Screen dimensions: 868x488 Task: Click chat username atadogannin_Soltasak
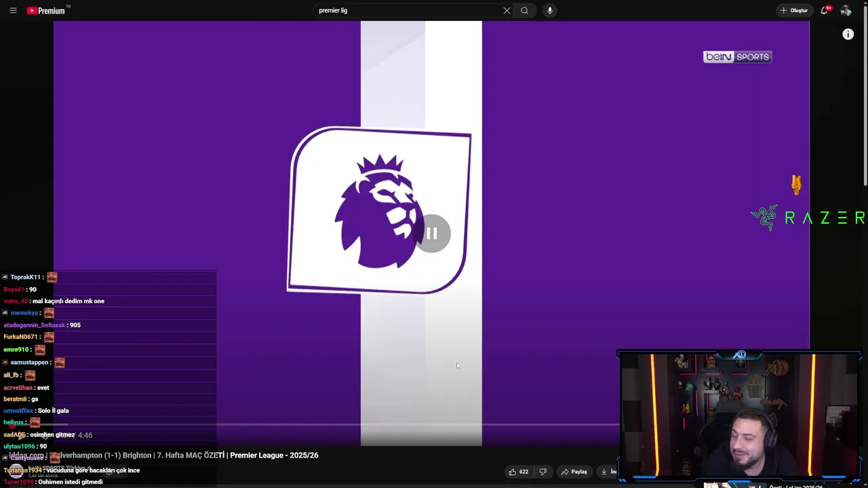click(x=34, y=325)
